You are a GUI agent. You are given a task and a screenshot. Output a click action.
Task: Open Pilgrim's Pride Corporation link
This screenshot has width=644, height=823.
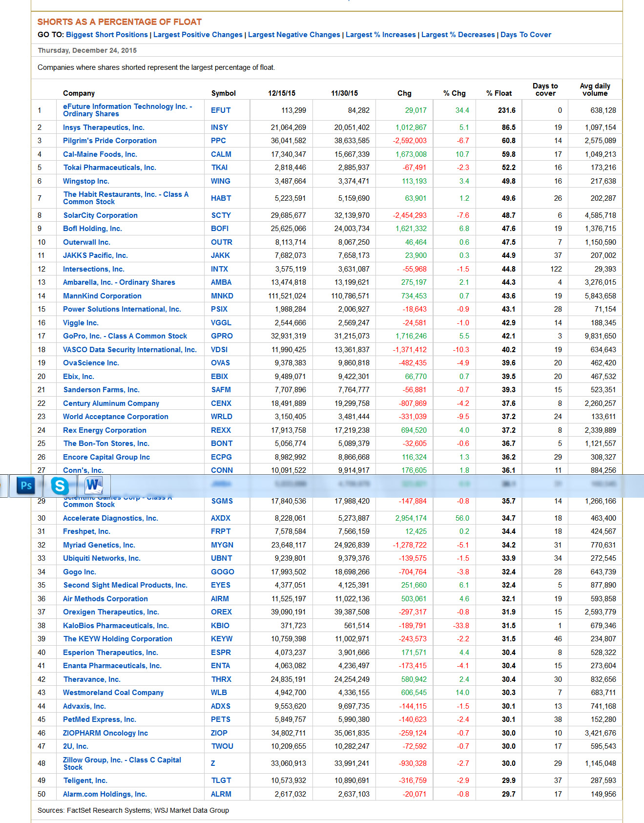click(x=110, y=141)
